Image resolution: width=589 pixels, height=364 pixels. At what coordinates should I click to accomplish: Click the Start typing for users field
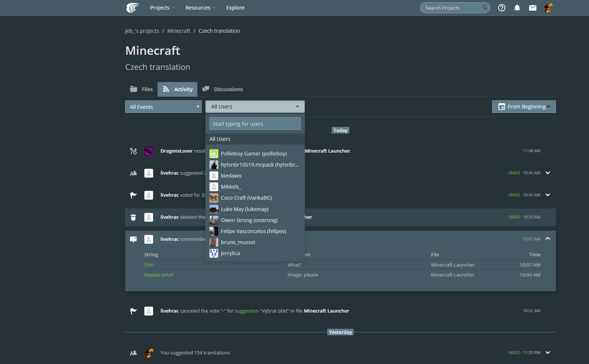coord(255,124)
